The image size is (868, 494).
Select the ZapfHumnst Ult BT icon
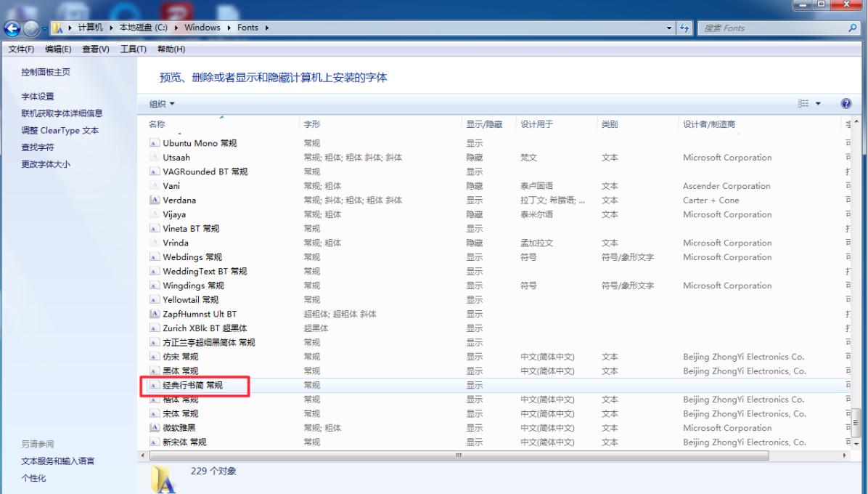coord(155,314)
